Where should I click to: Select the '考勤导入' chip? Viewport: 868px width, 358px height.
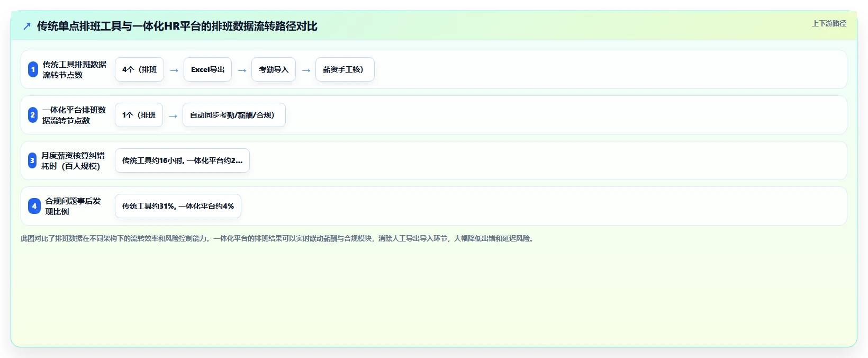coord(274,69)
